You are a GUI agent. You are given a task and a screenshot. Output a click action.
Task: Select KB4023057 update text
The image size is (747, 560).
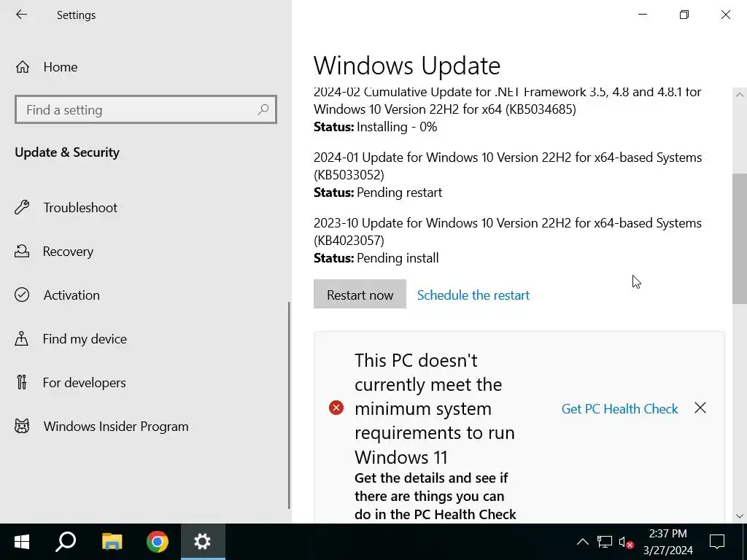coord(508,232)
